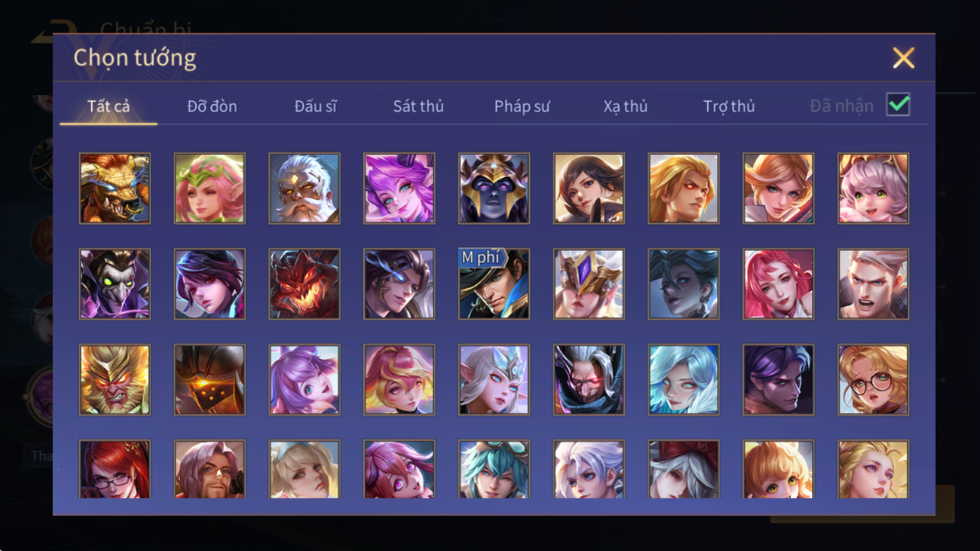Select the teal-haired goggles hero thumbnail
Viewport: 980px width, 551px height.
pos(494,469)
